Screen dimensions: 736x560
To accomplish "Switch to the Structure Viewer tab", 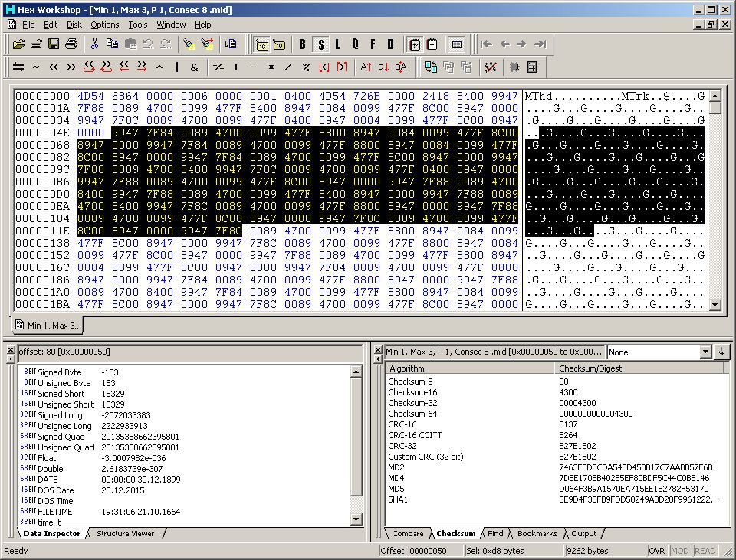I will click(x=125, y=533).
